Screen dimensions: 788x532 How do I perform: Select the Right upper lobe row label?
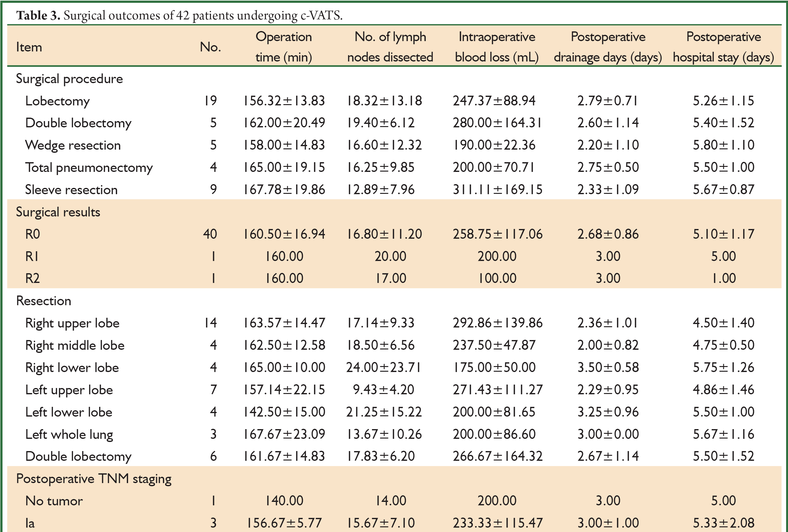click(x=72, y=323)
